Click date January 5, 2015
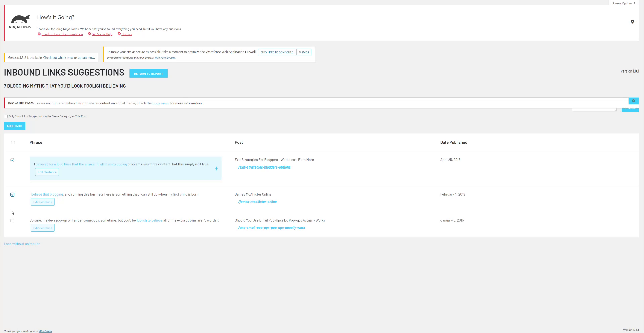Image resolution: width=644 pixels, height=333 pixels. click(452, 220)
